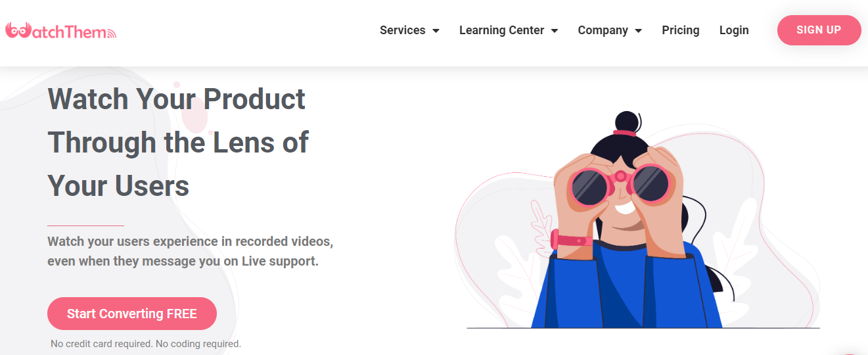Click Start Converting FREE button
868x355 pixels.
coord(132,314)
